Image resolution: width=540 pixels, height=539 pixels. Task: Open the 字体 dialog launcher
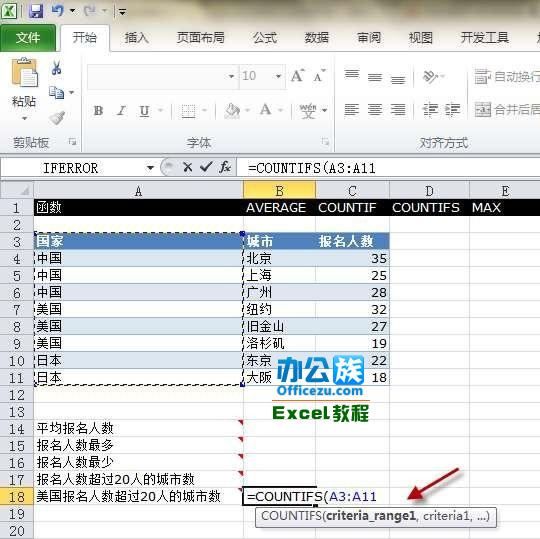[x=325, y=142]
